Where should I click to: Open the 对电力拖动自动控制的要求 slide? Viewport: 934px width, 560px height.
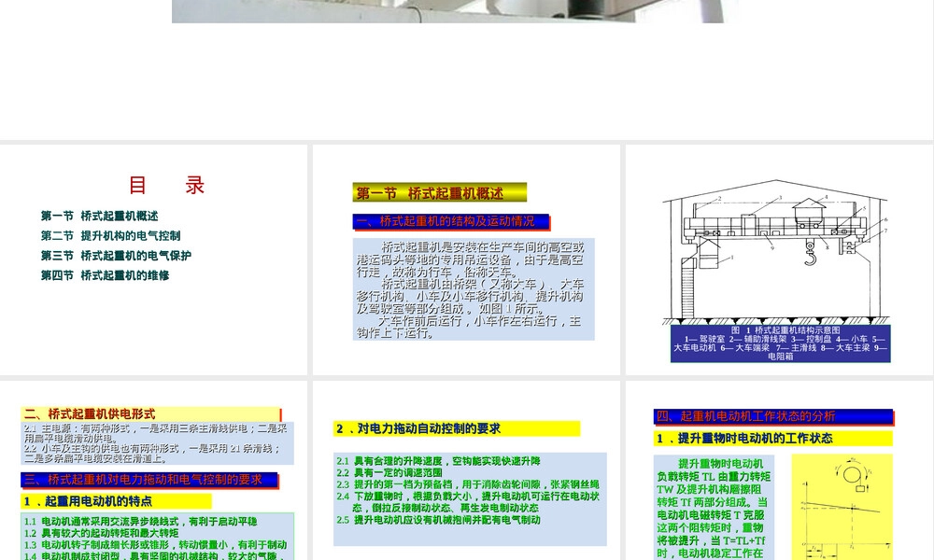click(x=466, y=470)
